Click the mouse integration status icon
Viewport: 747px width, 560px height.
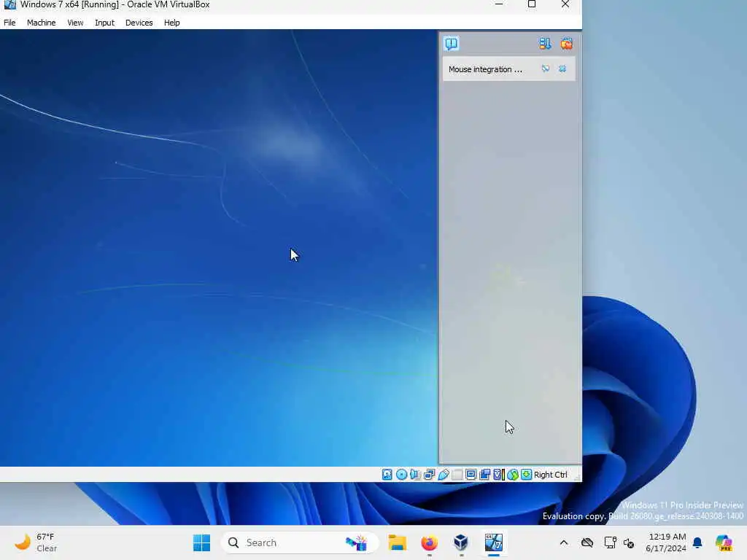(513, 474)
